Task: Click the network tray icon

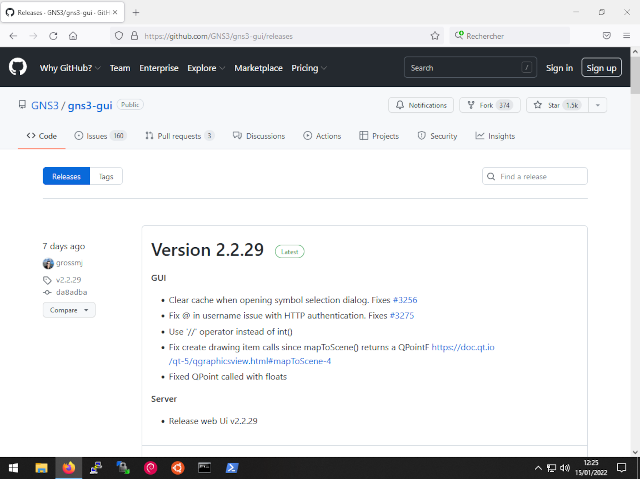Action: tap(551, 468)
